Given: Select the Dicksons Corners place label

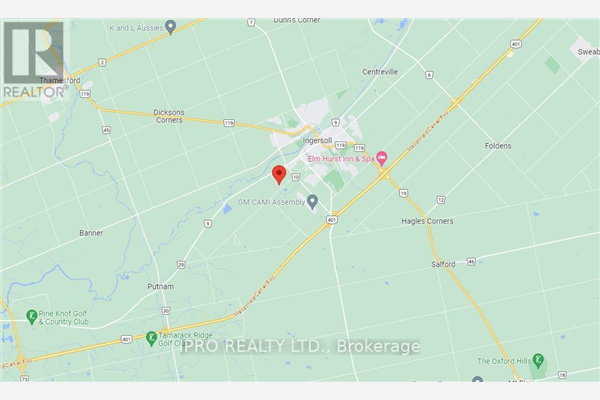Looking at the screenshot, I should pyautogui.click(x=169, y=116).
